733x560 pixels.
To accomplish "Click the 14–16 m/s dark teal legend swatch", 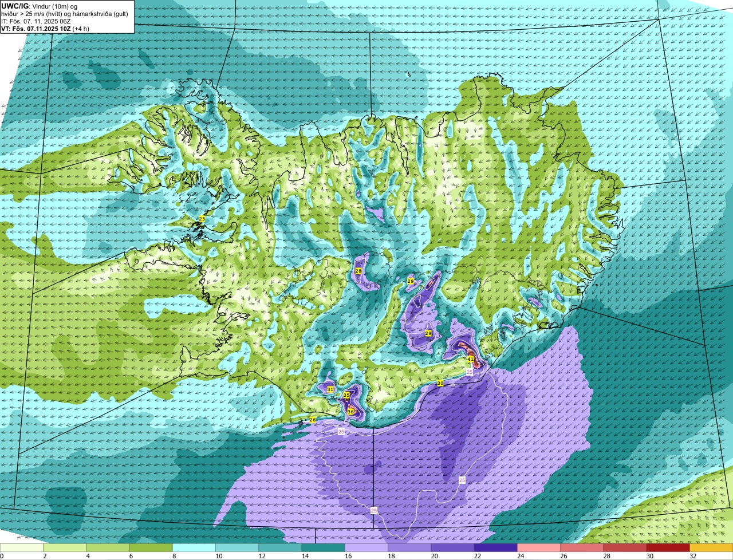I will click(x=323, y=547).
